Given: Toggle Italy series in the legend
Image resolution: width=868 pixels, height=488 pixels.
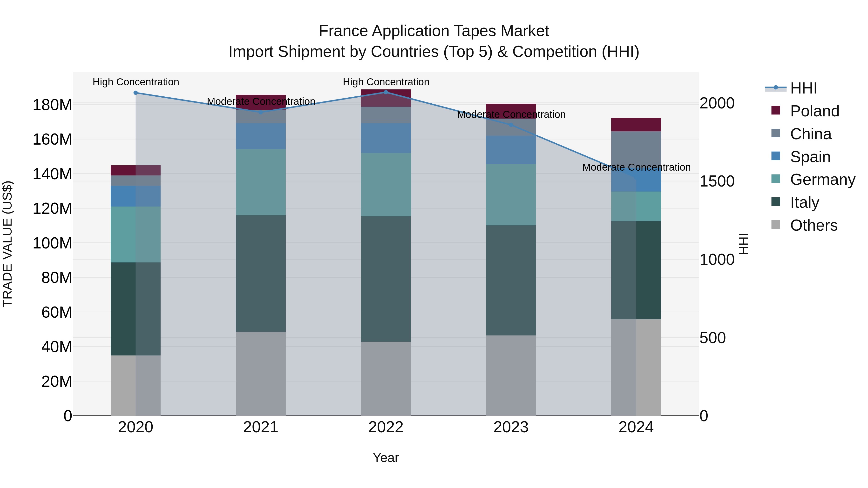Looking at the screenshot, I should pos(795,202).
